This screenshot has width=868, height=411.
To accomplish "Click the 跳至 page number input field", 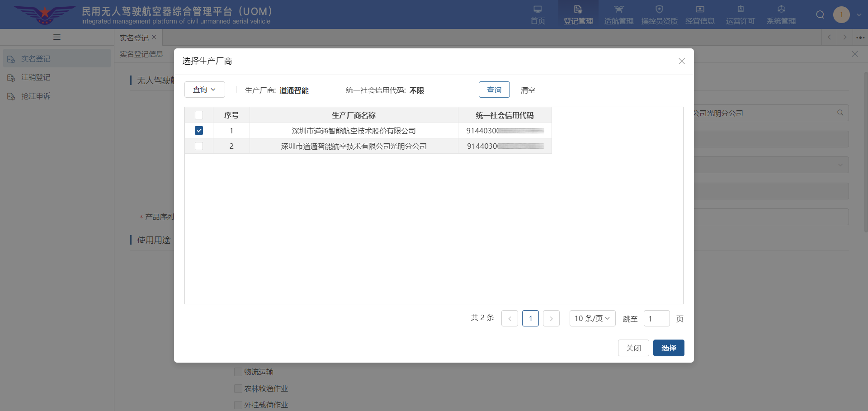I will point(656,318).
